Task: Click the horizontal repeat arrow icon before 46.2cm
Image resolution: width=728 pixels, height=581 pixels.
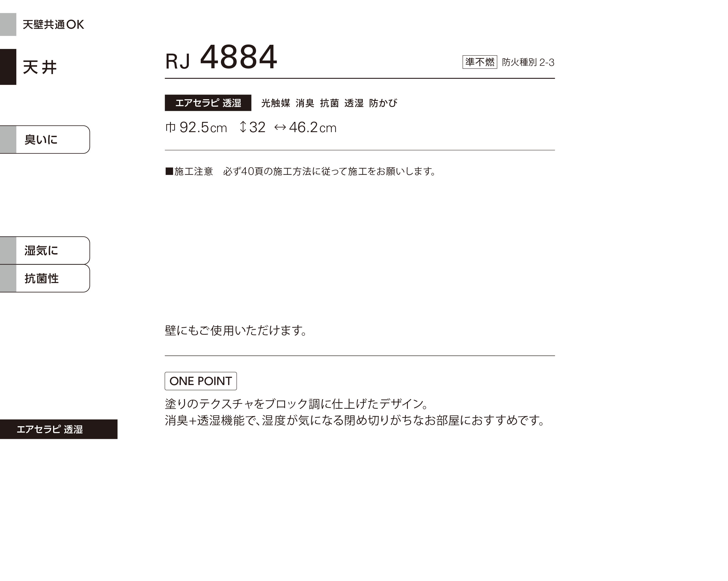Action: click(280, 127)
